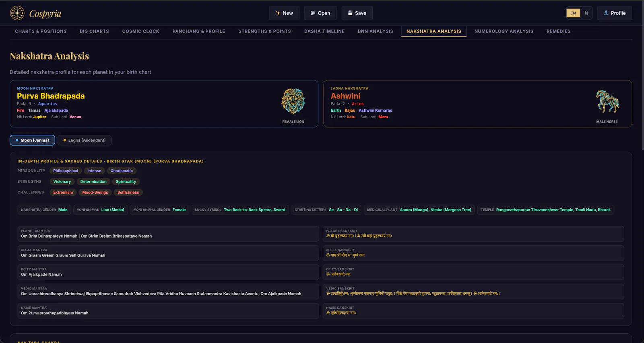644x343 pixels.
Task: Click the Cospyria compass logo icon
Action: pyautogui.click(x=17, y=13)
